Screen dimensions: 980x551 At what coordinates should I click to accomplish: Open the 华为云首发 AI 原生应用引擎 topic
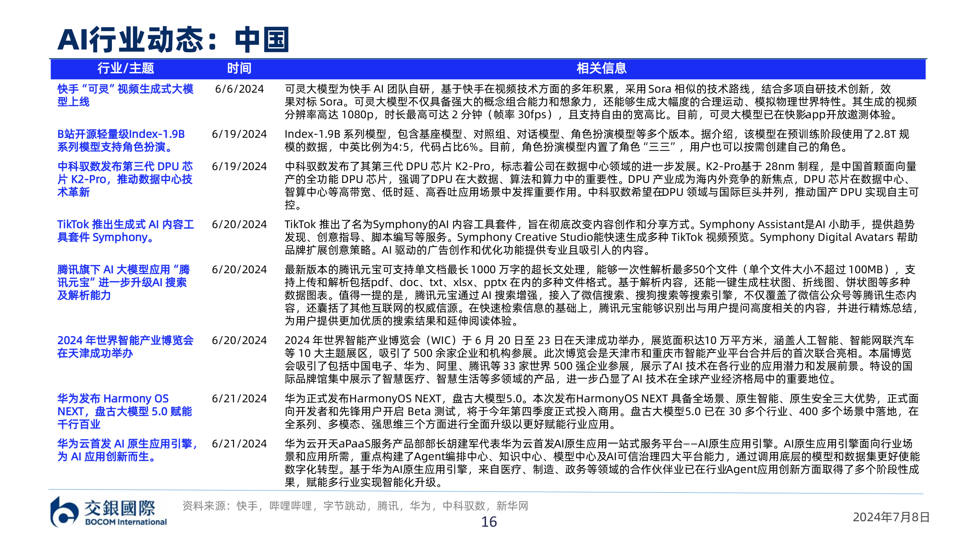[127, 450]
